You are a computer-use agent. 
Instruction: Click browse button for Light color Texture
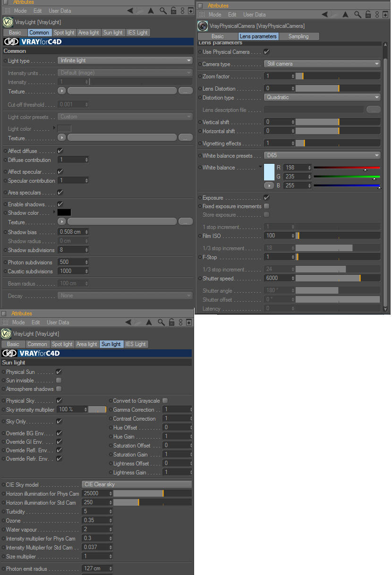point(186,137)
